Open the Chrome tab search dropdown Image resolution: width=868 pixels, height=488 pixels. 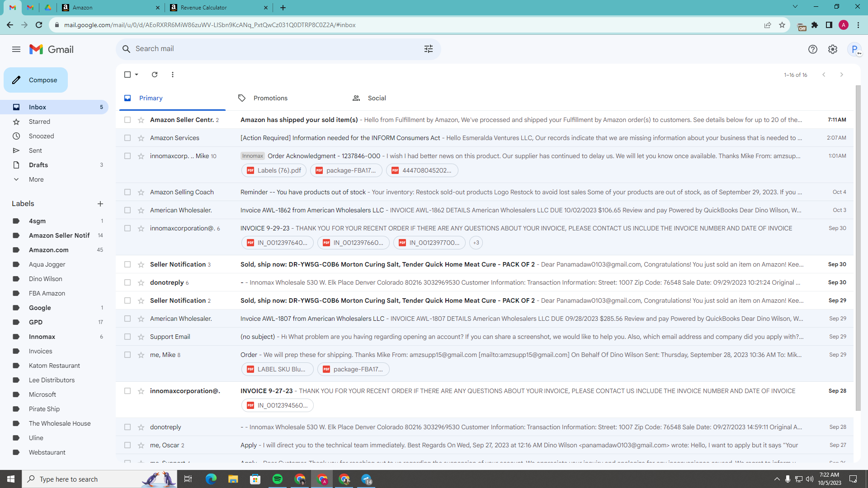(795, 7)
